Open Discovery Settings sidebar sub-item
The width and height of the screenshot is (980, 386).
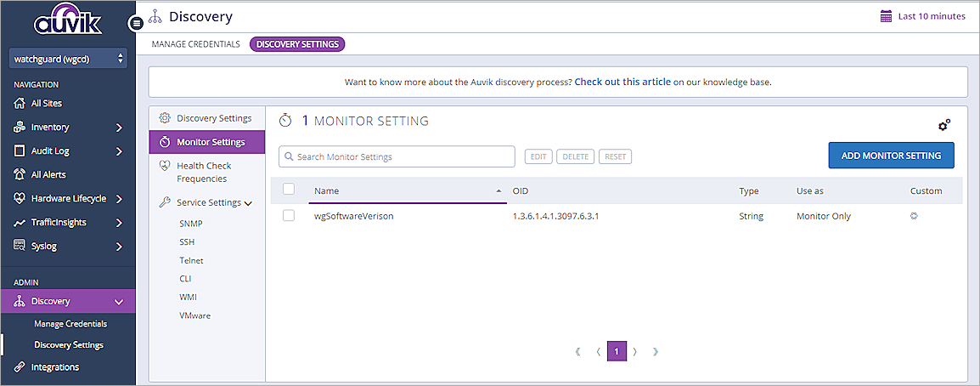click(x=69, y=344)
